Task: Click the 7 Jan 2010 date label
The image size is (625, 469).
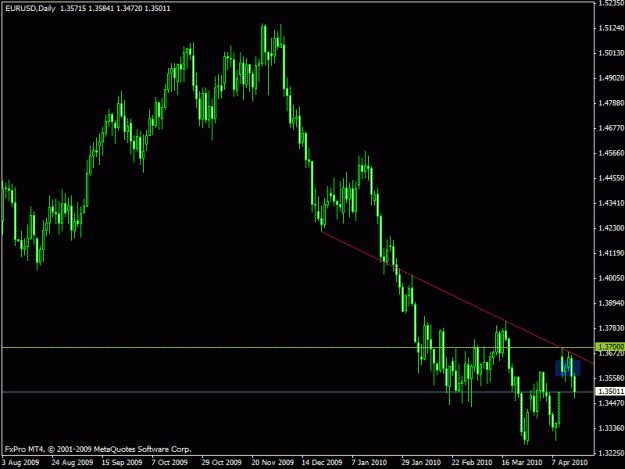Action: pos(369,462)
